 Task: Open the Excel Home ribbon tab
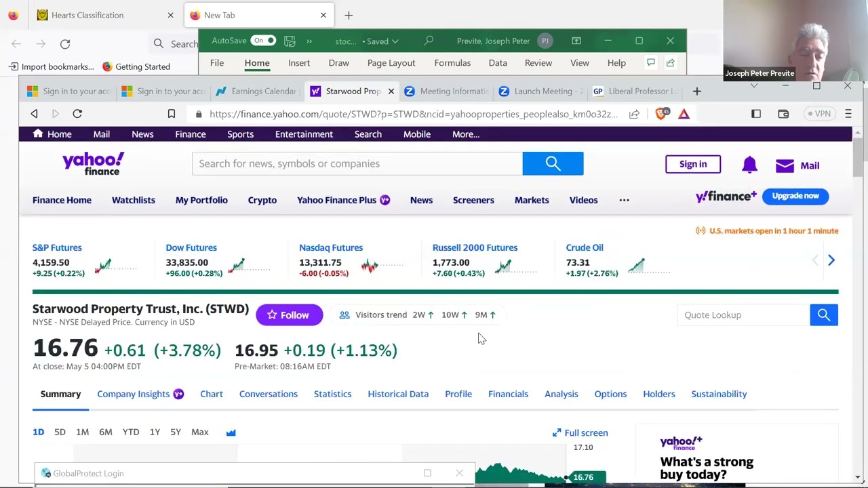[x=257, y=63]
